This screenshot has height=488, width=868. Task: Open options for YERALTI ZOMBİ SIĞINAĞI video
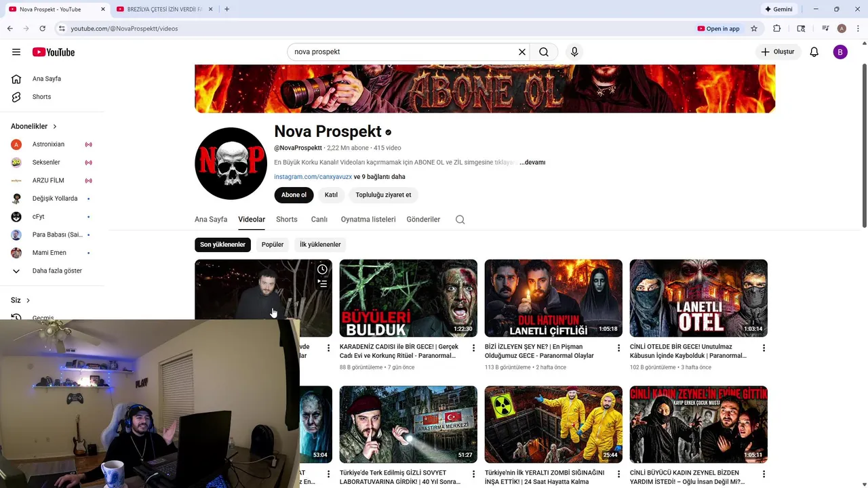[618, 474]
